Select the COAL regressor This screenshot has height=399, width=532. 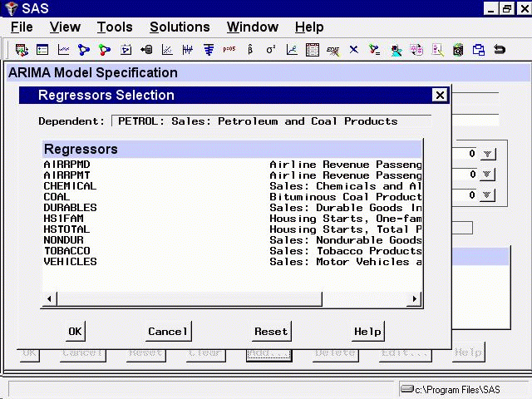coord(233,197)
